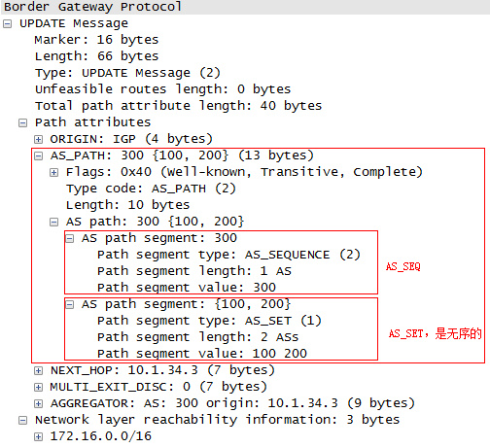490x448 pixels.
Task: Select the 172.16.0.0/16 label text
Action: tap(101, 436)
